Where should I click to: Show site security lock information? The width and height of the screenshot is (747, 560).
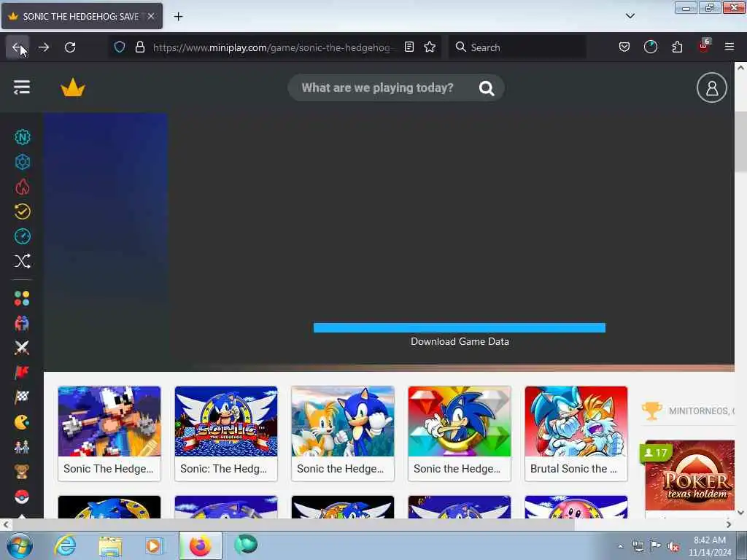pyautogui.click(x=139, y=47)
